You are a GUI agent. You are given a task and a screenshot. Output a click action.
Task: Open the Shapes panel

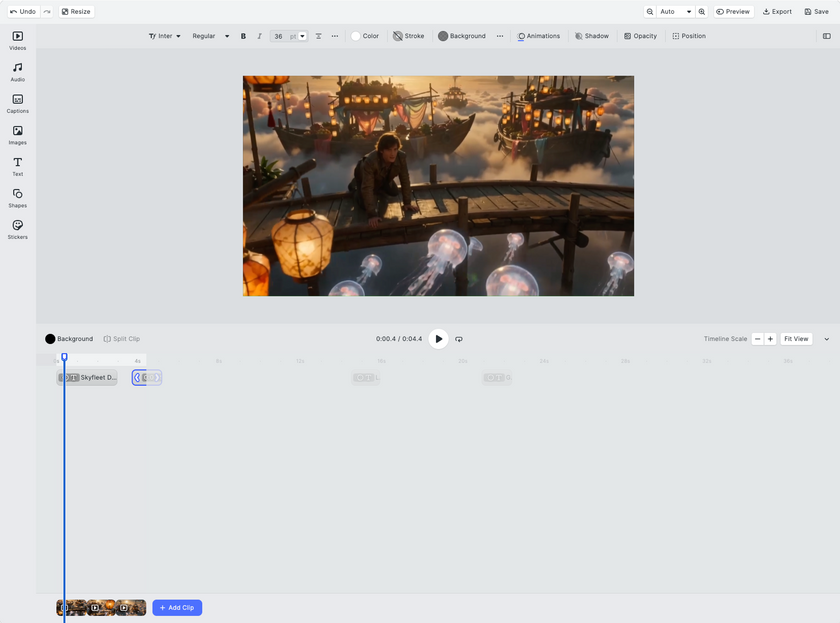(18, 198)
